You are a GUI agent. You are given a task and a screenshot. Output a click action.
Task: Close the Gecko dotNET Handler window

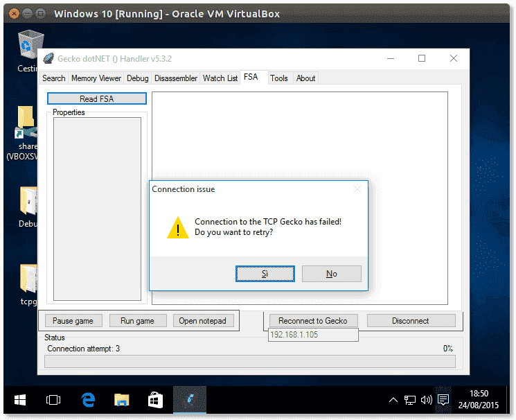(x=454, y=59)
